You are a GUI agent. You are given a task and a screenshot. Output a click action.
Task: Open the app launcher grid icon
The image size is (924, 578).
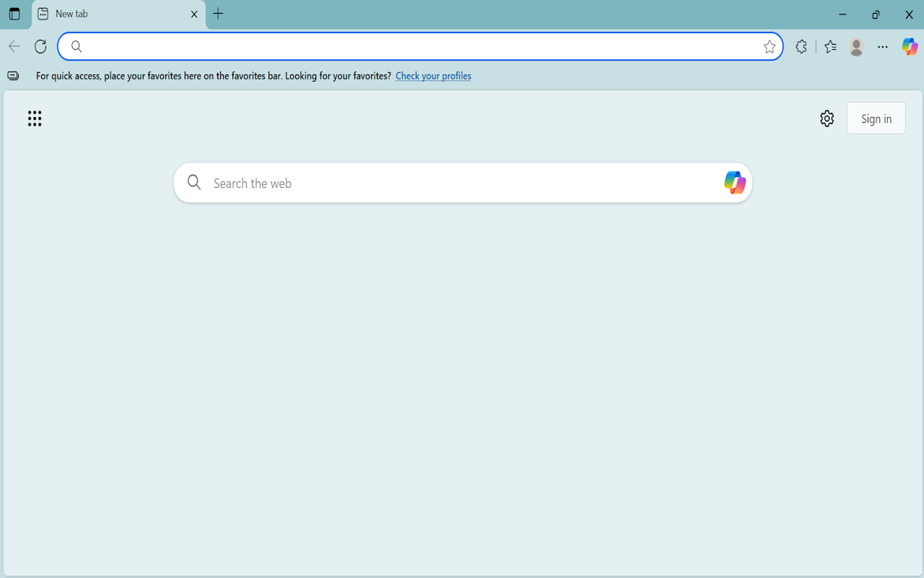[x=35, y=118]
